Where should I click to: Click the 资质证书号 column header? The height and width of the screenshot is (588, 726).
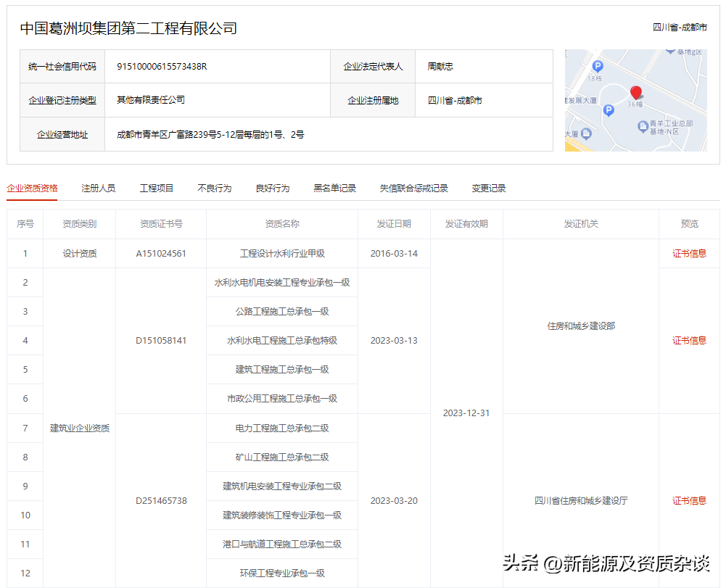pyautogui.click(x=161, y=223)
